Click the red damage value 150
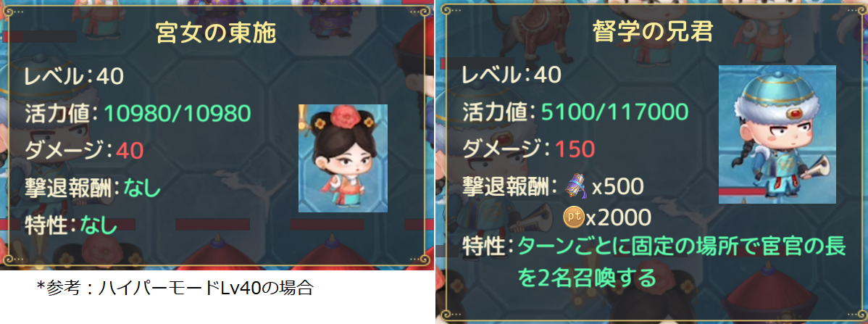The height and width of the screenshot is (324, 868). [575, 149]
